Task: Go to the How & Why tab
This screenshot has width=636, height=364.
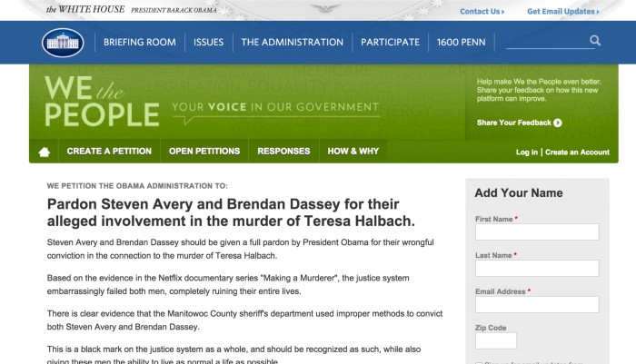Action: pos(353,152)
